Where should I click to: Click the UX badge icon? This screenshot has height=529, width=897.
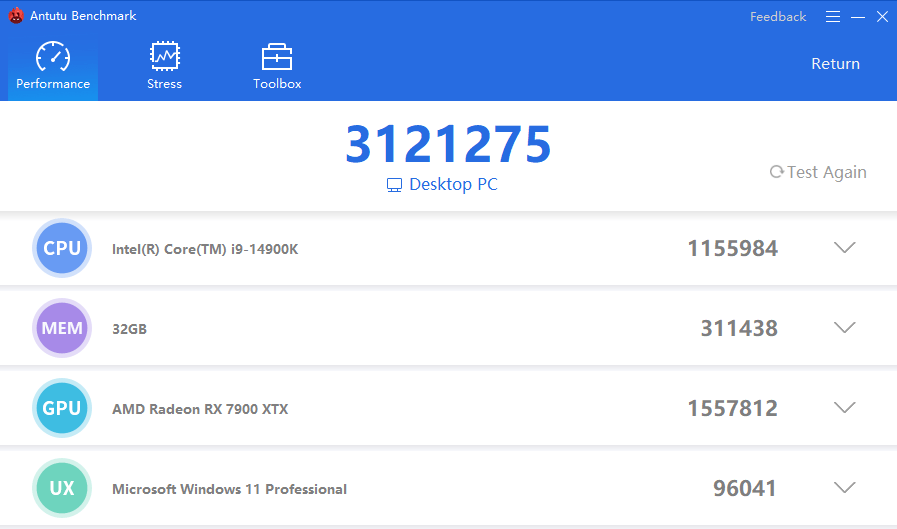[62, 488]
